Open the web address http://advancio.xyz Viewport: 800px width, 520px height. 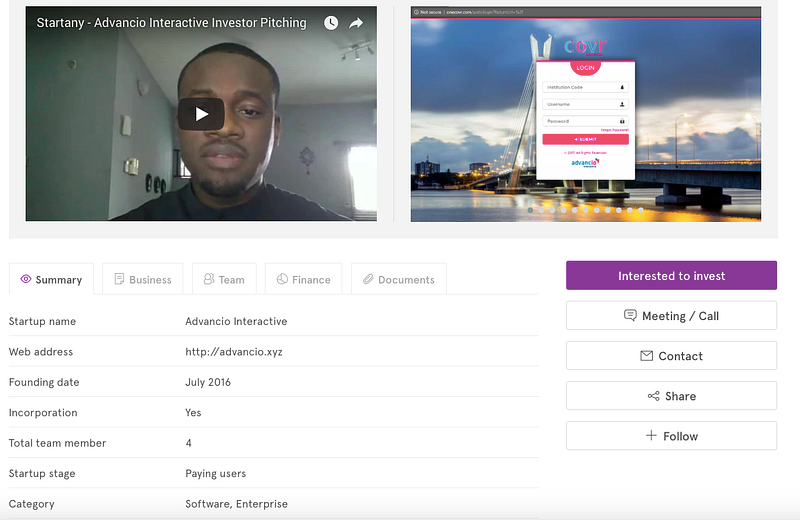point(234,352)
